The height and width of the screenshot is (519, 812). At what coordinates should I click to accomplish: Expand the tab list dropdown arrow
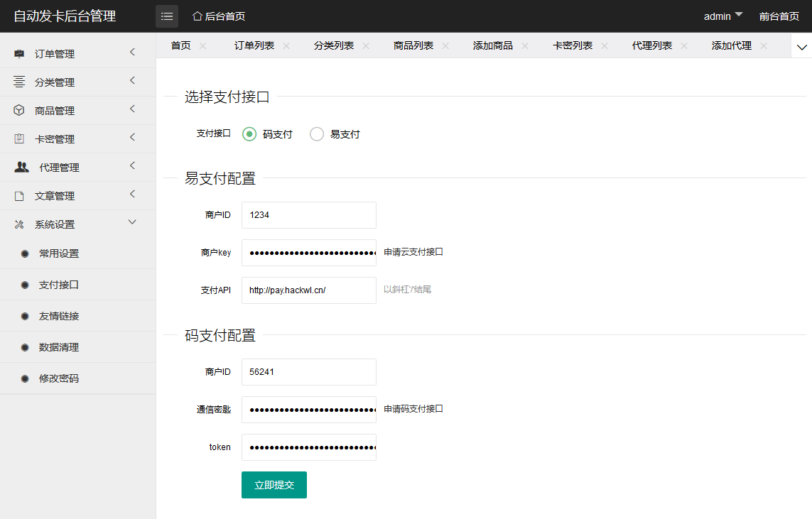point(802,47)
